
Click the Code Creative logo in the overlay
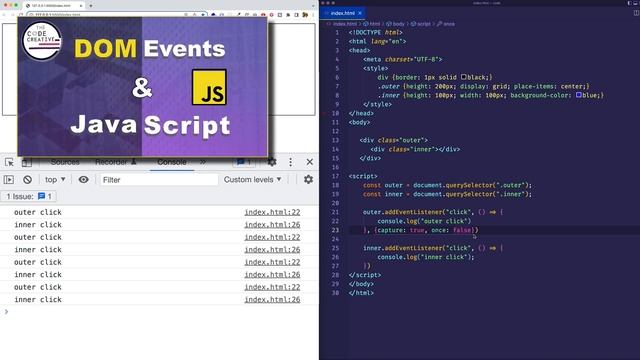click(42, 41)
